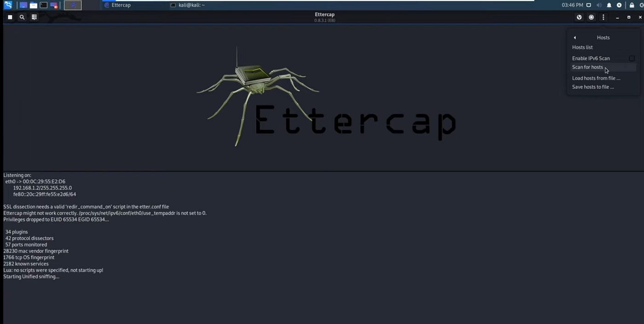Click the logout icon in the panel
This screenshot has height=324, width=644.
(641, 5)
